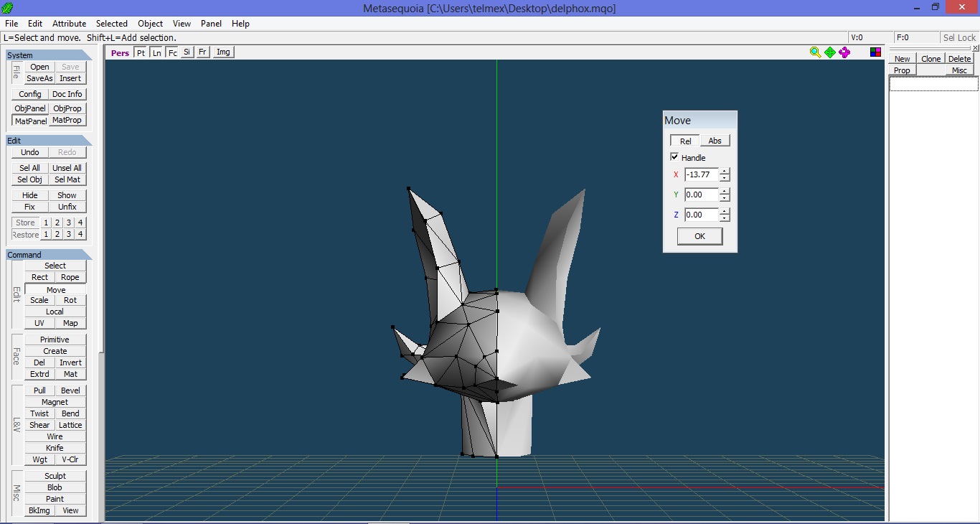
Task: Open the Panel menu
Action: (x=211, y=24)
